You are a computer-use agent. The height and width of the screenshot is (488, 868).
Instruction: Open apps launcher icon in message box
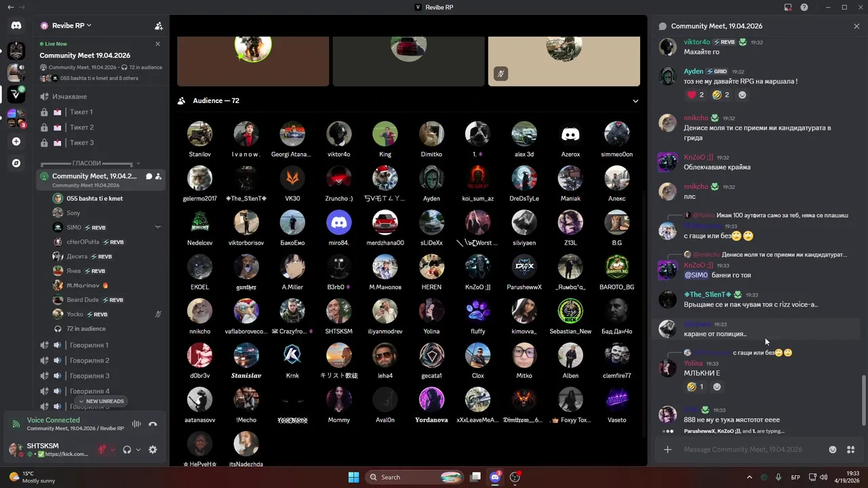(x=851, y=449)
